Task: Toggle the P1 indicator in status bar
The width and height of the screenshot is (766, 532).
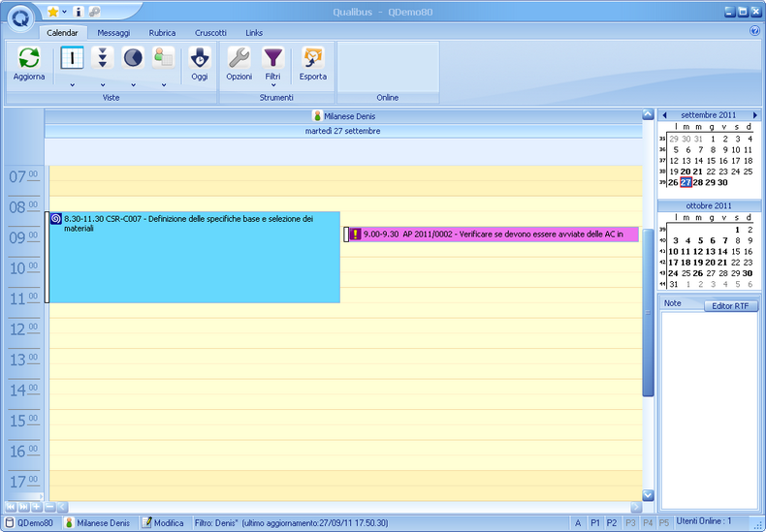Action: pos(595,522)
